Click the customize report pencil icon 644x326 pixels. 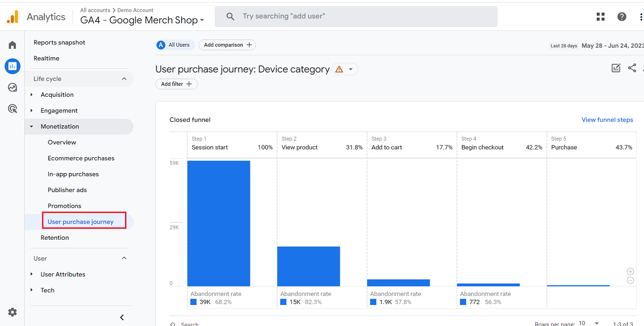click(x=615, y=68)
